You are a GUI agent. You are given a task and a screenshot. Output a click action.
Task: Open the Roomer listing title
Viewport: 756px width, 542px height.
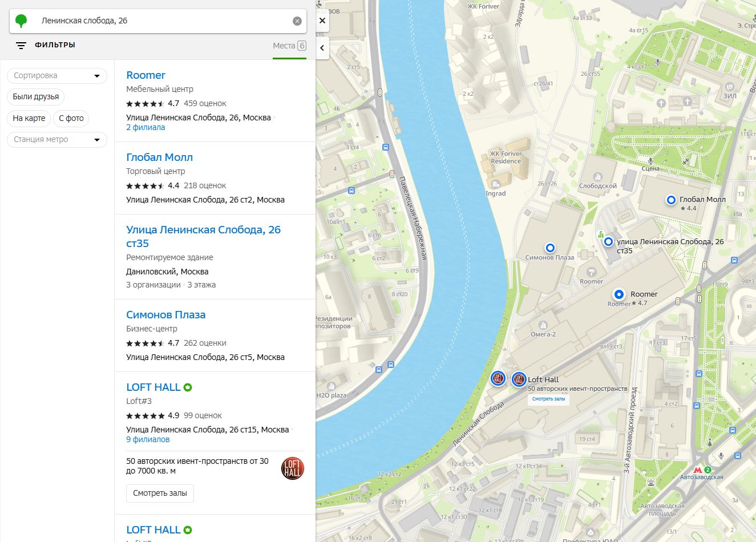pos(145,75)
